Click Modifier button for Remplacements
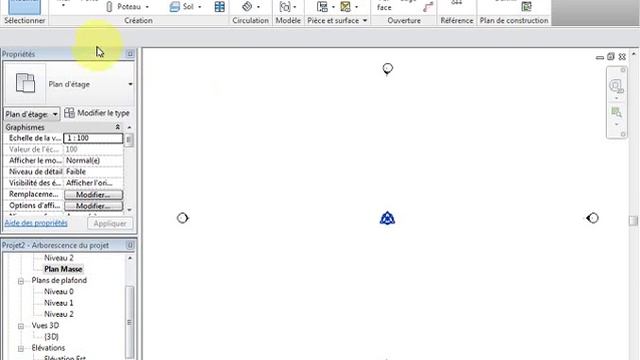Viewport: 640px width, 360px height. (93, 195)
